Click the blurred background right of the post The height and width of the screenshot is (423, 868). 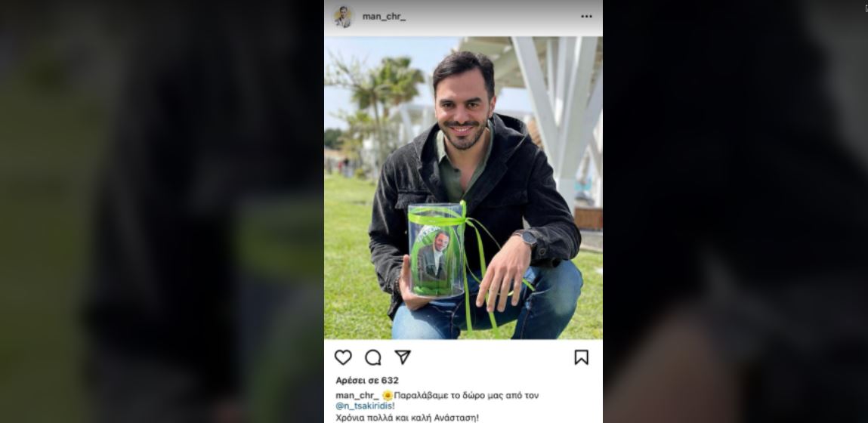pos(735,211)
